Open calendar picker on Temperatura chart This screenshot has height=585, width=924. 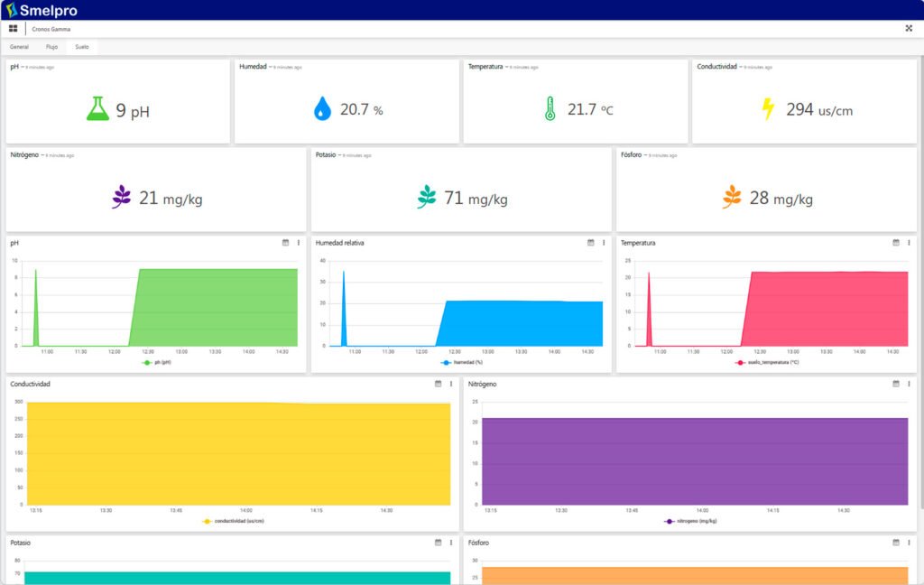[896, 243]
